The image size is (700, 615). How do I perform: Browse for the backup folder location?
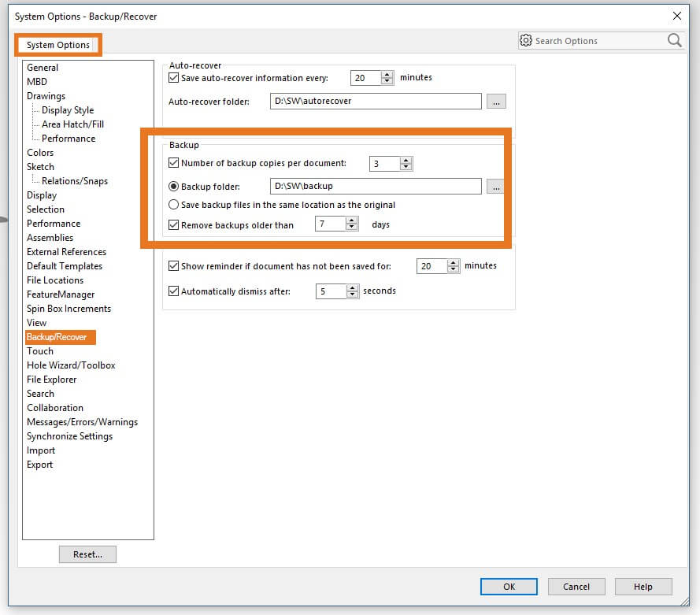coord(495,187)
